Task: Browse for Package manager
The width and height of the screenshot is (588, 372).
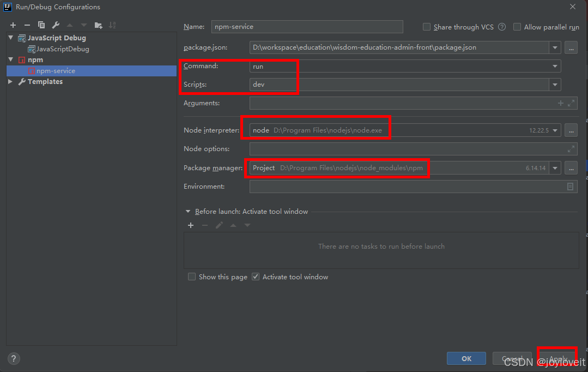Action: (x=571, y=168)
